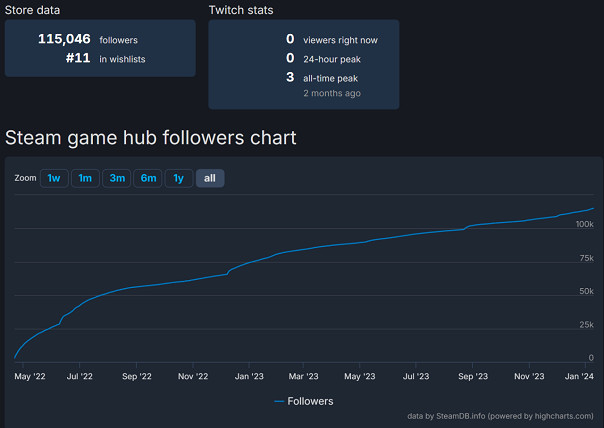Set chart zoom to 1w
Image resolution: width=604 pixels, height=428 pixels.
point(54,178)
